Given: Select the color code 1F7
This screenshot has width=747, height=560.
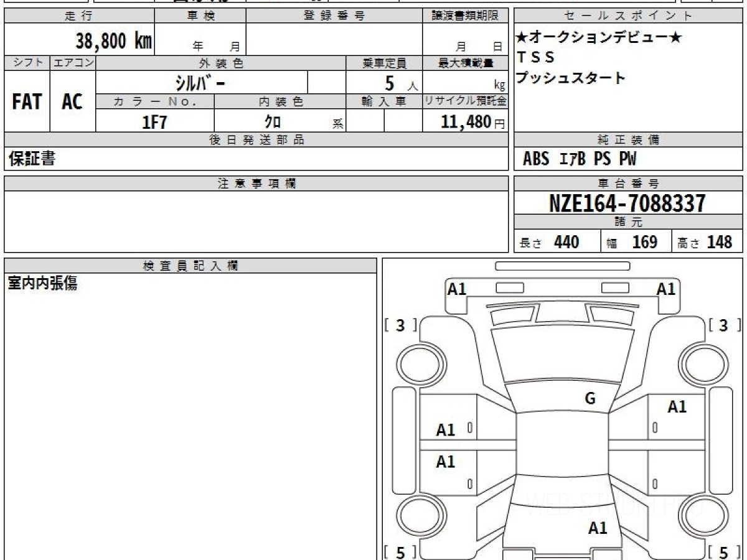Looking at the screenshot, I should tap(155, 122).
